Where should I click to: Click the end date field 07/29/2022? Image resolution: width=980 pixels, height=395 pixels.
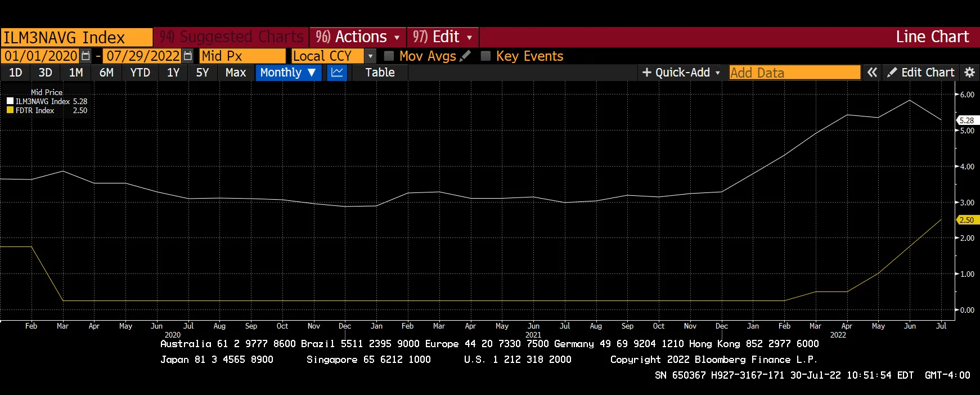pos(143,56)
